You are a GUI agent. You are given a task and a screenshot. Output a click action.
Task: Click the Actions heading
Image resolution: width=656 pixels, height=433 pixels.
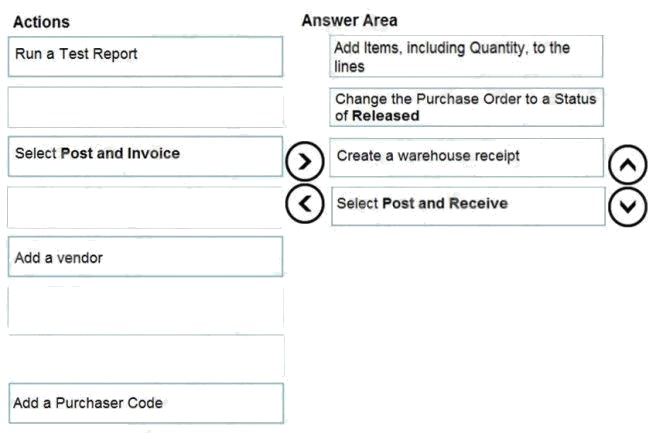[x=41, y=22]
